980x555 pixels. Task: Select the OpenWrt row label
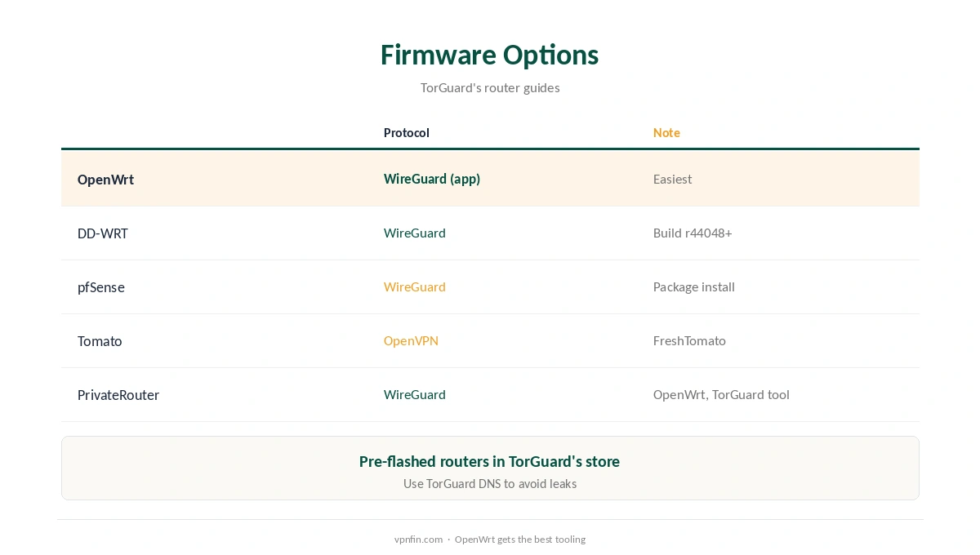(x=105, y=180)
